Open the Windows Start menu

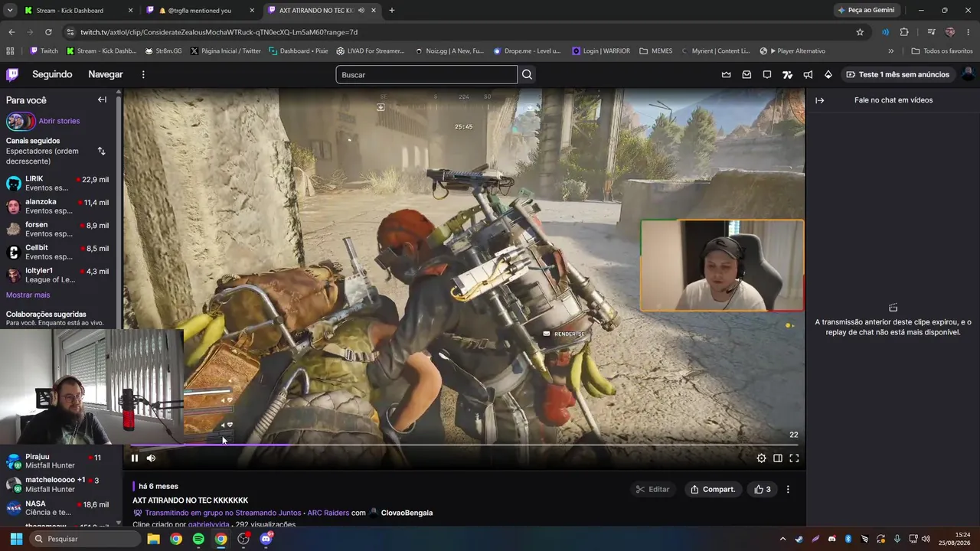coord(16,539)
